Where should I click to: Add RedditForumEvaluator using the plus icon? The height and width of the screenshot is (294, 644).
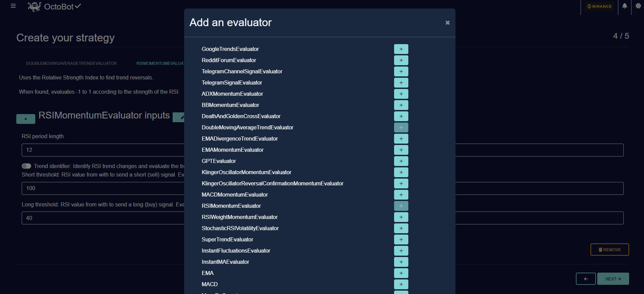tap(401, 60)
